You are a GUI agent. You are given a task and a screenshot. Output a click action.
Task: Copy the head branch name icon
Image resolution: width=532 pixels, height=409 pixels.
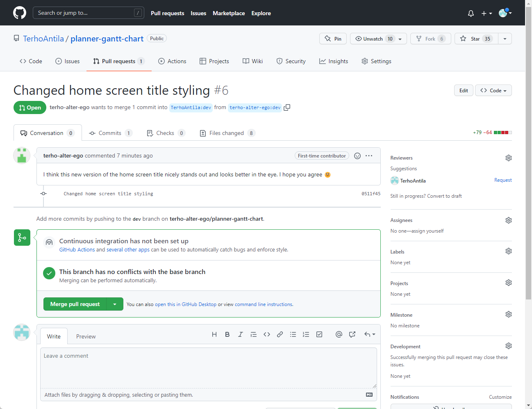pos(287,107)
